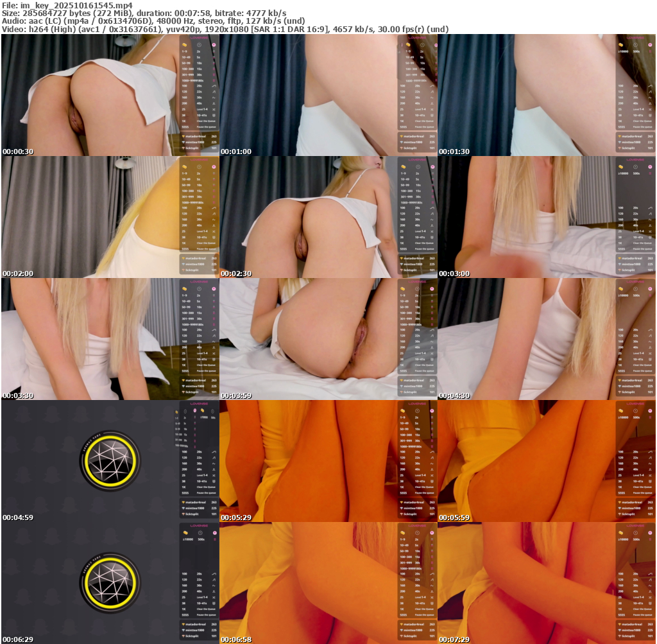Select the frame marked 00:01:00
The image size is (657, 644).
point(328,95)
